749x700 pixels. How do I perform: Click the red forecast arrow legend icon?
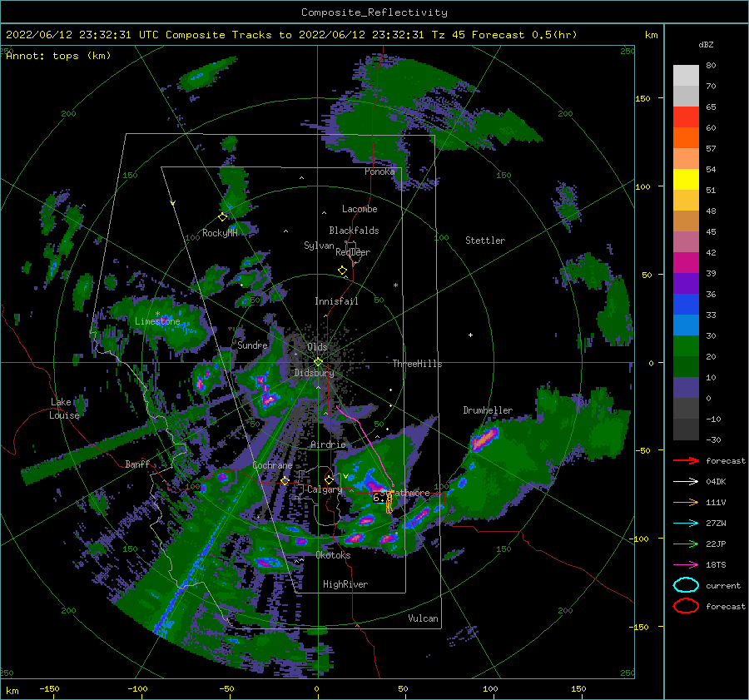point(686,460)
